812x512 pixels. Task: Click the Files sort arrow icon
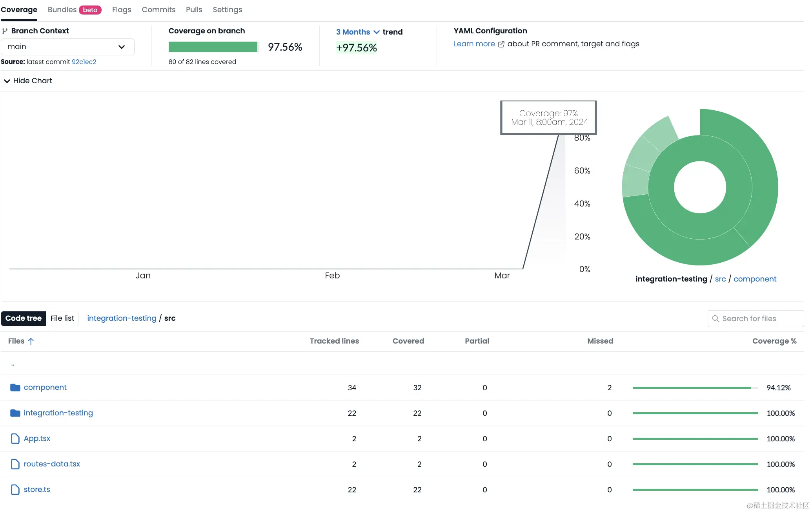click(x=31, y=341)
